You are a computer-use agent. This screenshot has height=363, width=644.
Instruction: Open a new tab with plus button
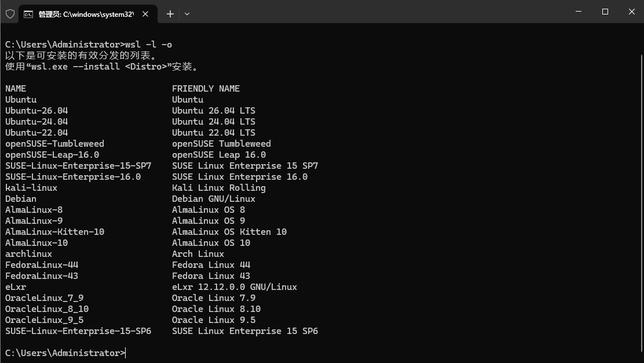(x=170, y=14)
